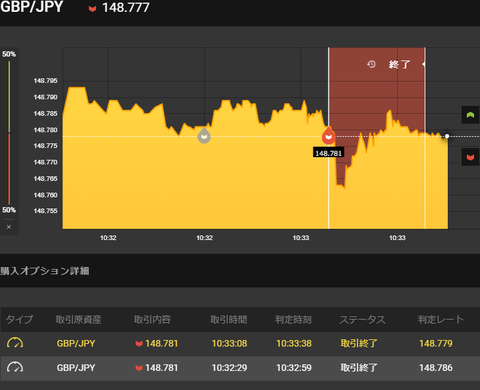The height and width of the screenshot is (390, 480).
Task: Close the sentiment gauge with the X
Action: click(9, 227)
